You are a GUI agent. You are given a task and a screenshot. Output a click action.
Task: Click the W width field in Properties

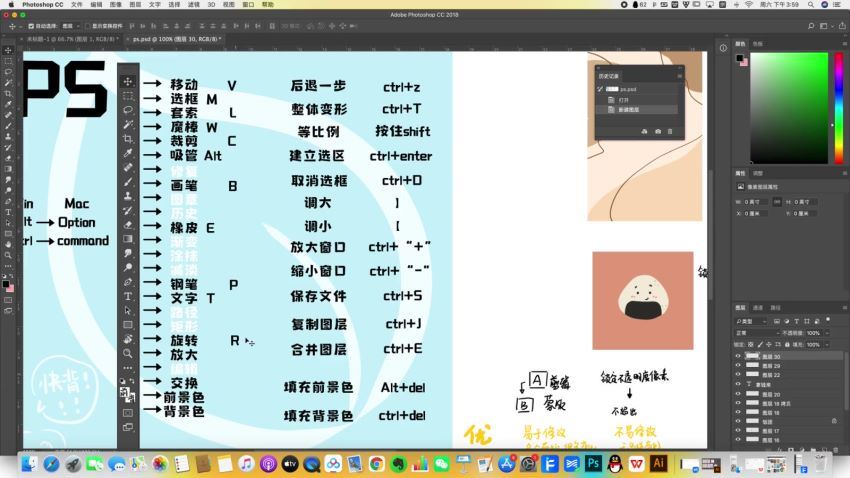tap(755, 202)
